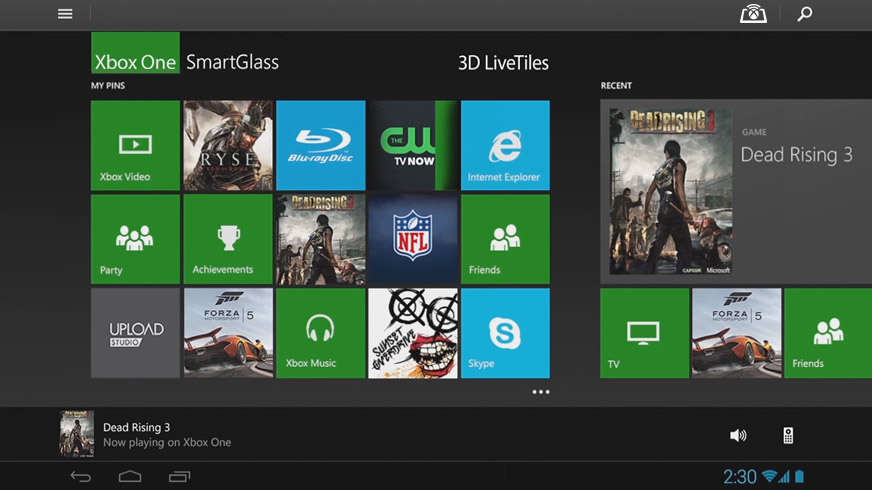
Task: Tap Android recent apps button
Action: [x=179, y=477]
